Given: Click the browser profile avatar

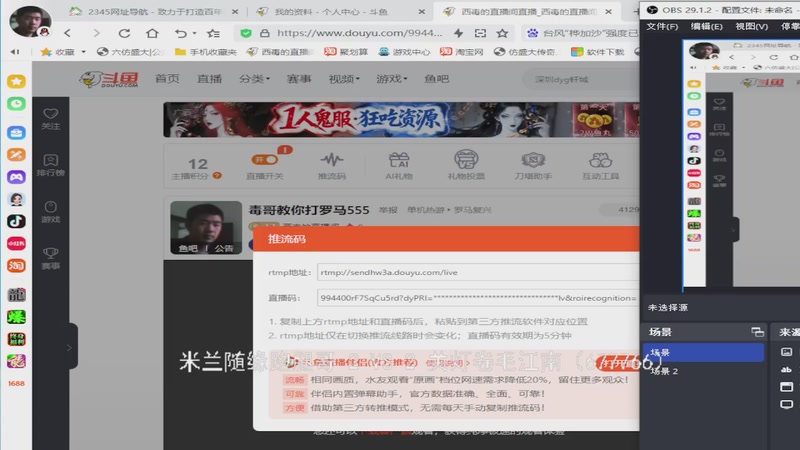Looking at the screenshot, I should point(31,21).
